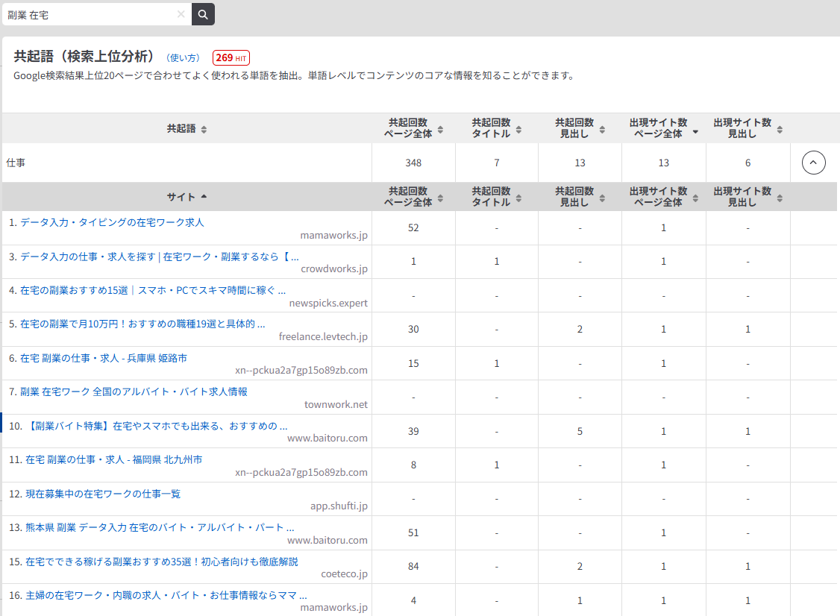840x616 pixels.
Task: Sort top table by 共起回数 ページ全体
Action: pos(413,128)
